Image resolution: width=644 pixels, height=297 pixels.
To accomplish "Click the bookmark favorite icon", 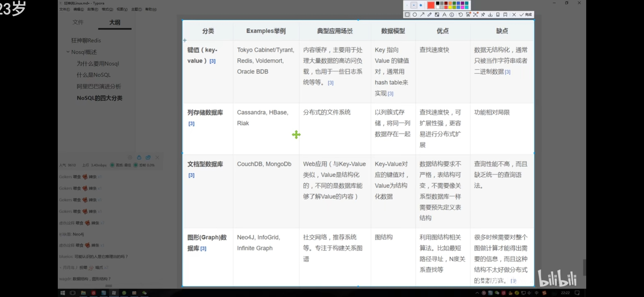I will (x=505, y=15).
